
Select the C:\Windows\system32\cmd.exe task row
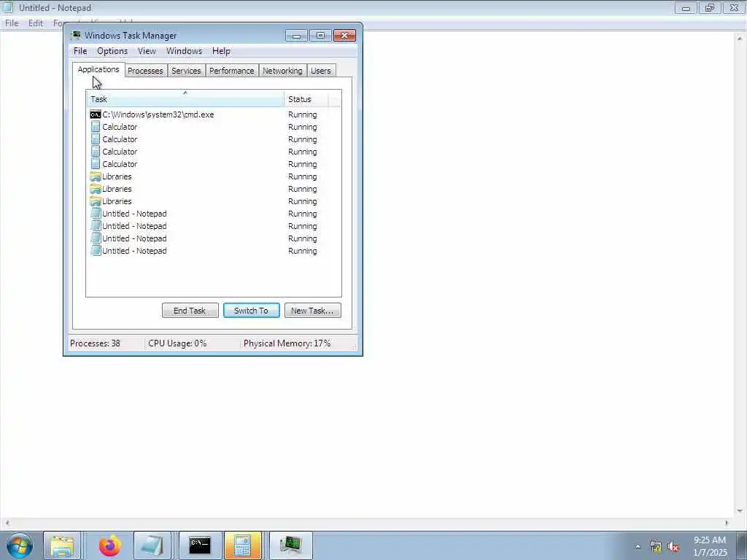coord(214,114)
